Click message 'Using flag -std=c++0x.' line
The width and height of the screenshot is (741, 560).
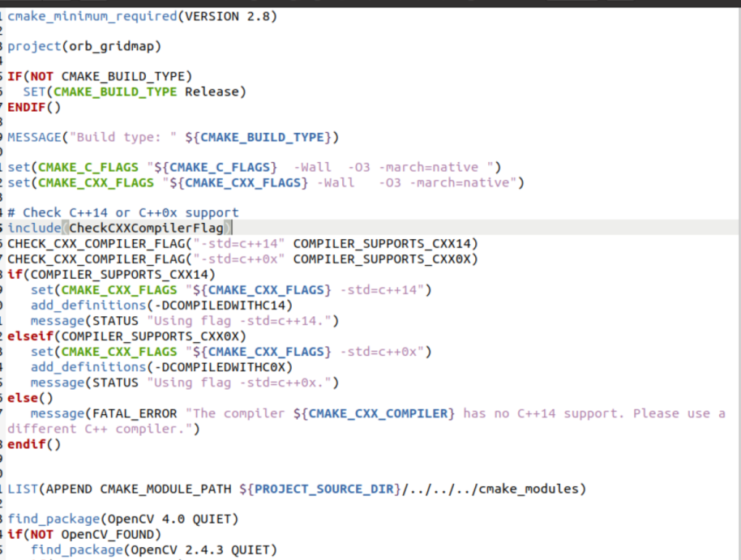pos(185,383)
